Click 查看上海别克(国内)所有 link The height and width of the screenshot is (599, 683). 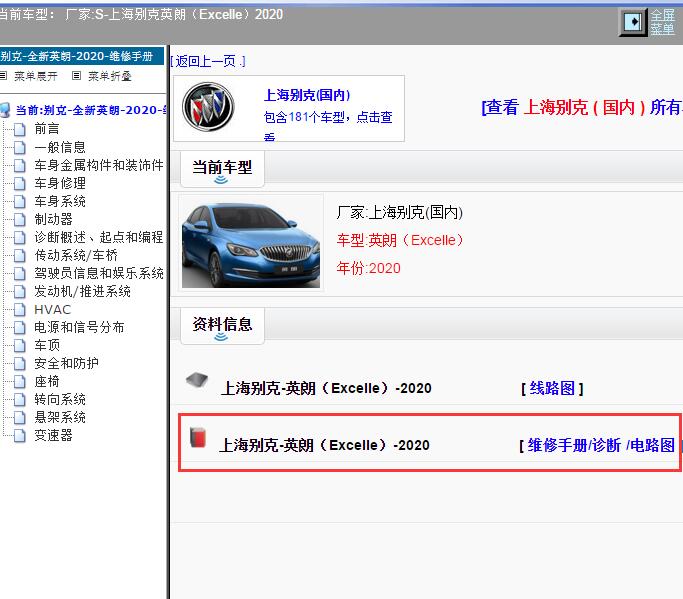click(582, 107)
